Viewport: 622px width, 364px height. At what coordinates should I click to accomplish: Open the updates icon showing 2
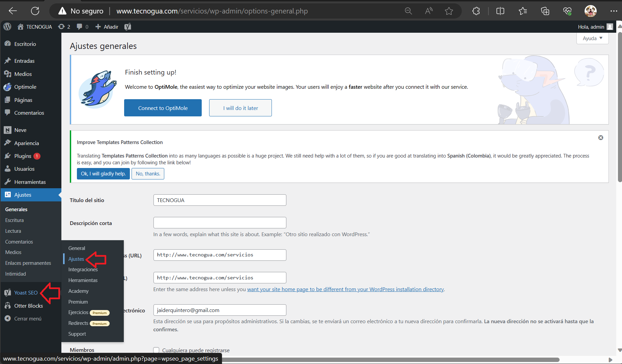tap(64, 27)
